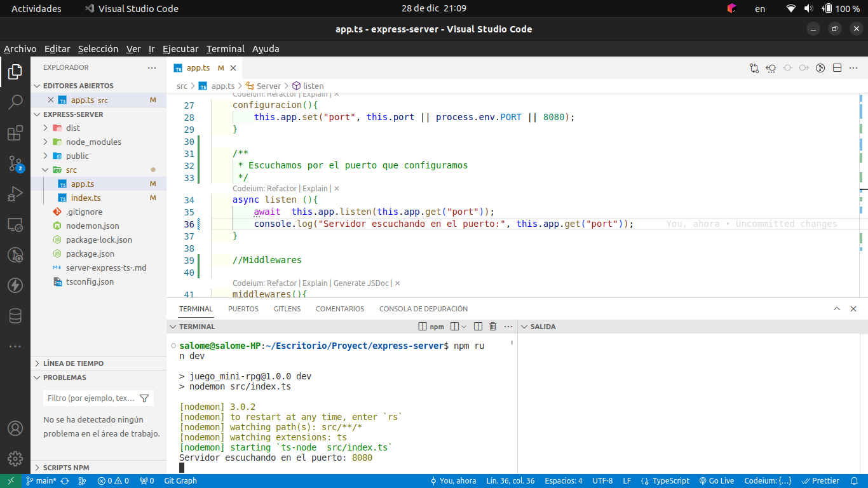Open terminal launch profile dropdown arrow
Viewport: 868px width, 488px height.
click(464, 327)
